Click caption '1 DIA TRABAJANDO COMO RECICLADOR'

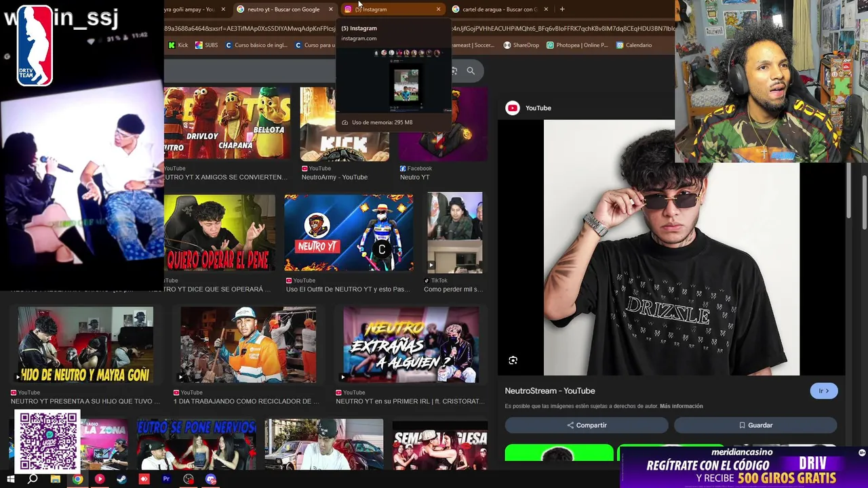tap(246, 401)
